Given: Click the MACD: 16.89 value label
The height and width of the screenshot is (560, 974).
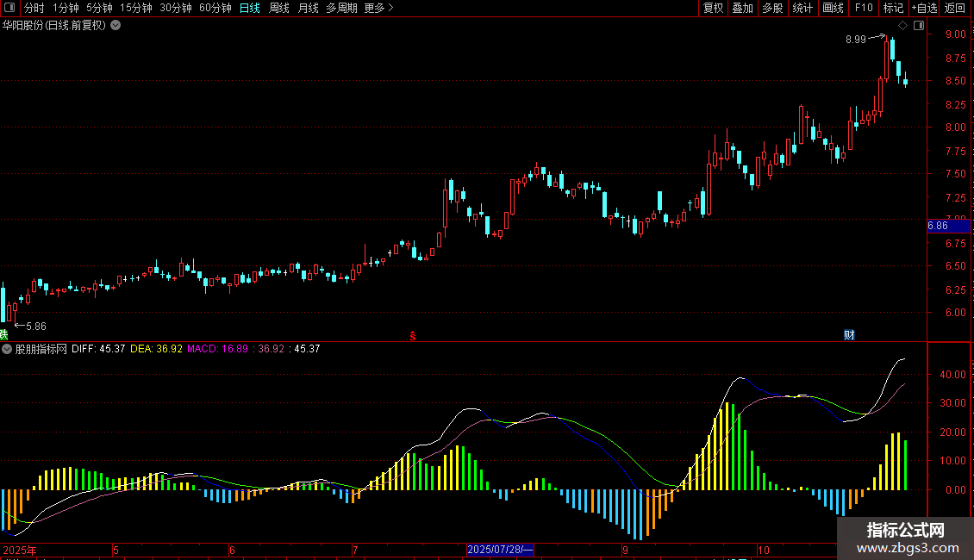Looking at the screenshot, I should point(217,349).
